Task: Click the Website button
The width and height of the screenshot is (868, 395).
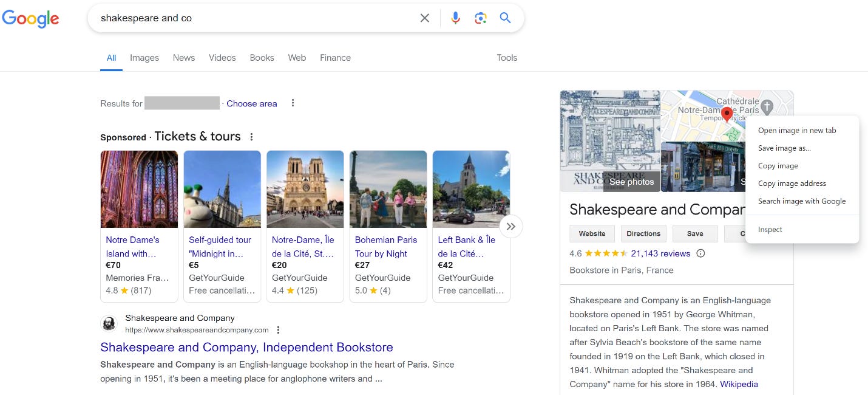Action: [592, 233]
